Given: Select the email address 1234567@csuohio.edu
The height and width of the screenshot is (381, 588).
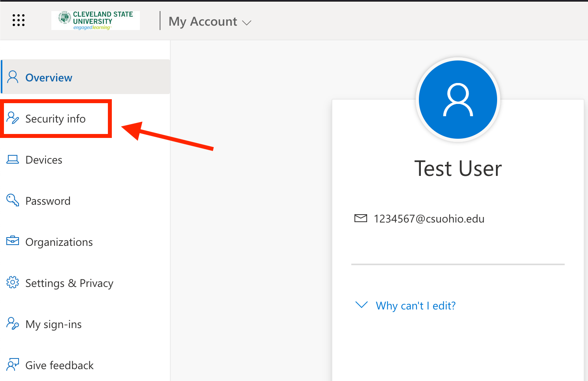Looking at the screenshot, I should (x=429, y=219).
